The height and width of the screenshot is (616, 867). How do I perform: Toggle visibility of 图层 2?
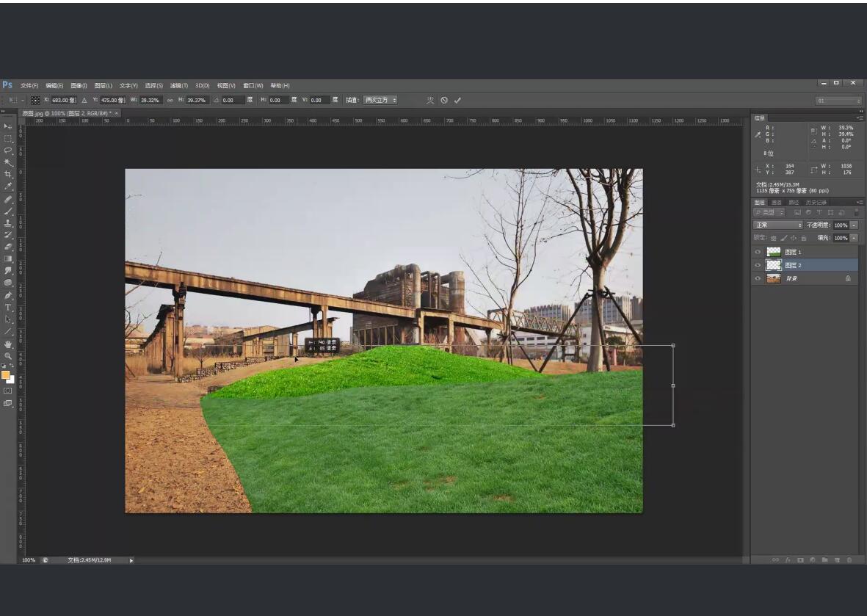click(x=758, y=265)
